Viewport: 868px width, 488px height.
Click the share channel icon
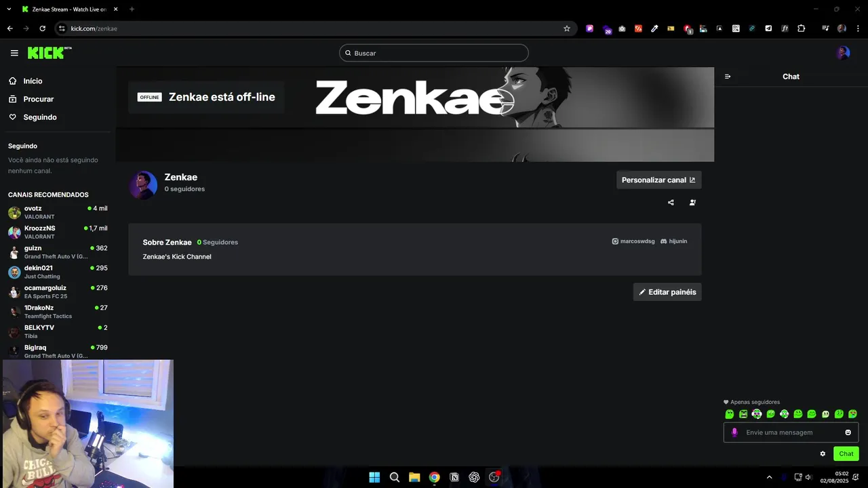tap(671, 202)
